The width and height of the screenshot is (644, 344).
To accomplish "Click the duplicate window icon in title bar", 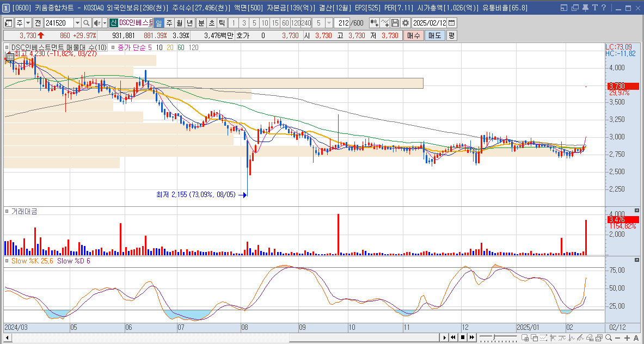I will pos(575,8).
